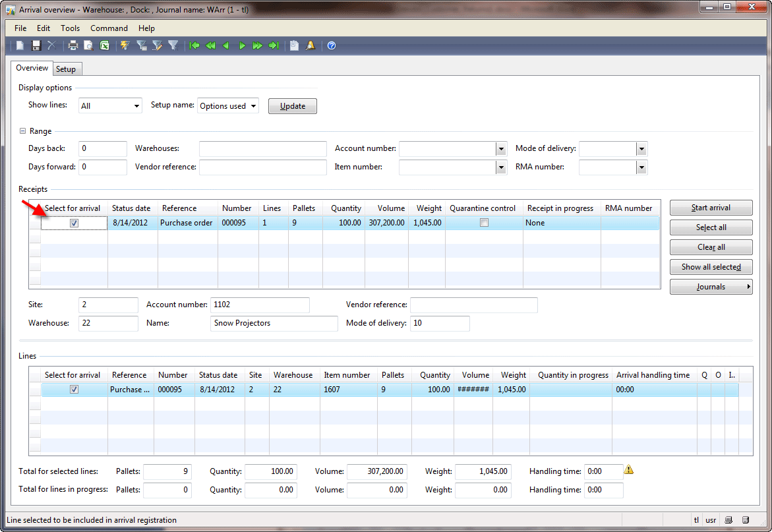
Task: Click the Select all button
Action: 711,227
